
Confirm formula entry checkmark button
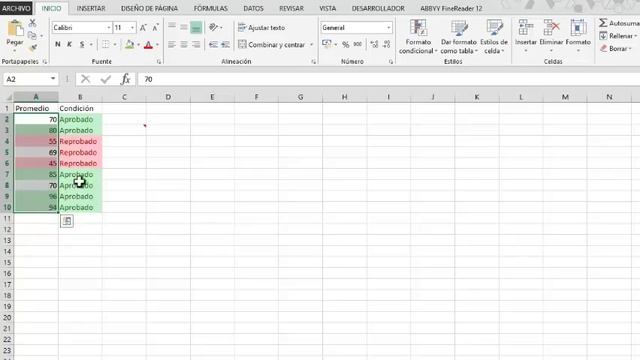106,79
